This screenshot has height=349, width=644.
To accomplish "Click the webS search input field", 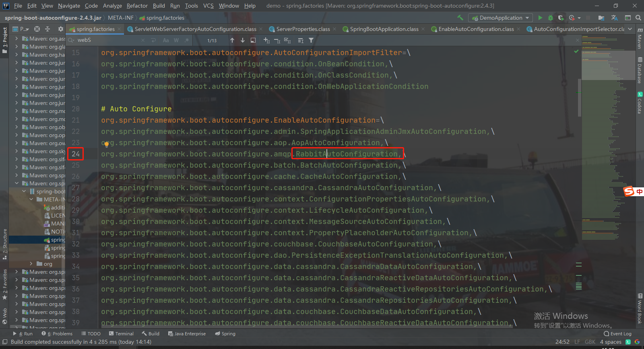I will (x=108, y=40).
